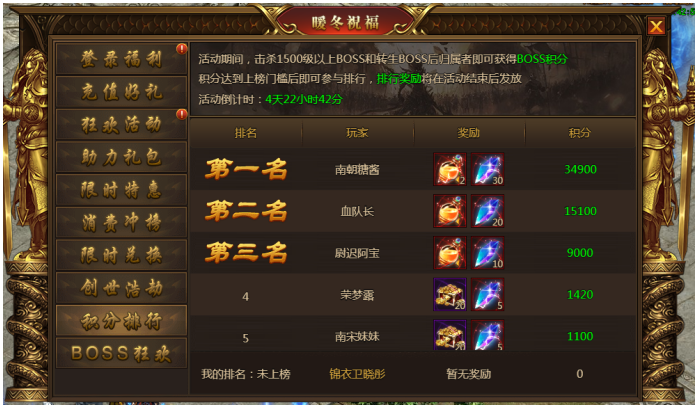The height and width of the screenshot is (408, 700).
Task: Switch to 创世浩劫 tab
Action: [121, 288]
